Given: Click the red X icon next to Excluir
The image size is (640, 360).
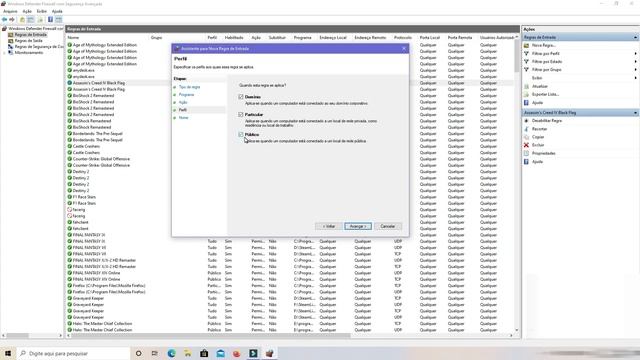Looking at the screenshot, I should pyautogui.click(x=527, y=145).
